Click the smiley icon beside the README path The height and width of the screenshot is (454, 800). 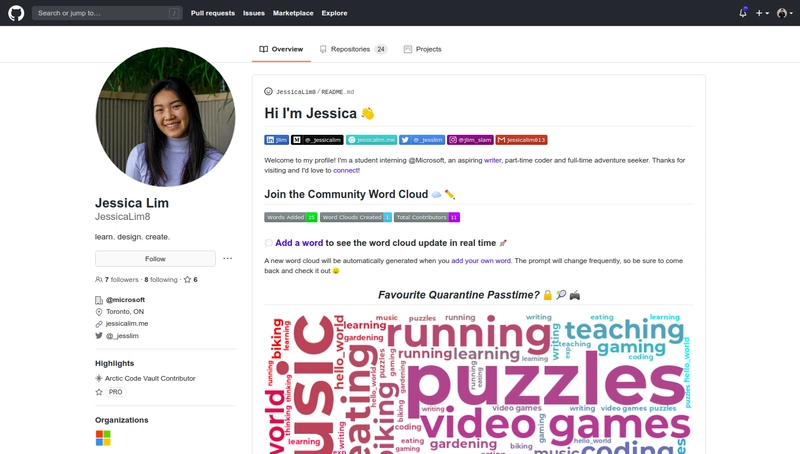[x=268, y=91]
